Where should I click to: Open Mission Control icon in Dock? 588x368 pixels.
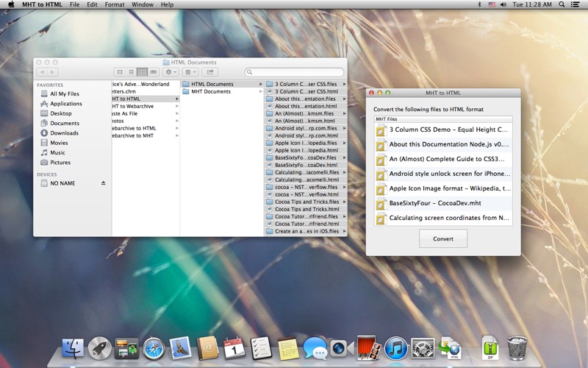pos(126,348)
